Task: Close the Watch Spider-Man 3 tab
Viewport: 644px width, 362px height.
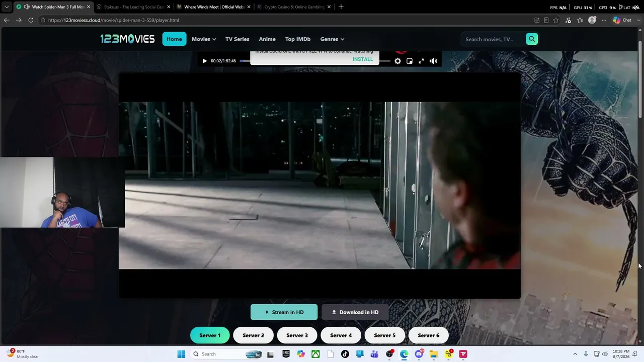Action: (89, 7)
